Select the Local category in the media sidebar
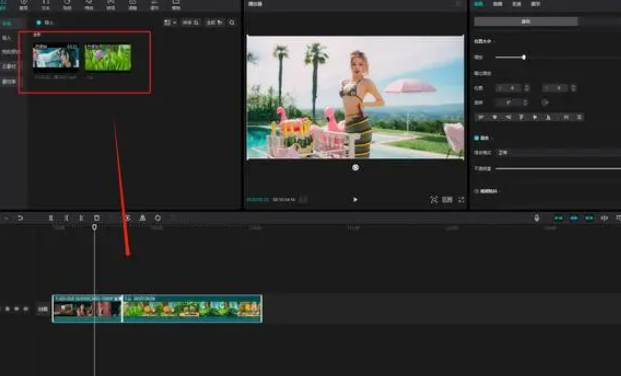Image resolution: width=621 pixels, height=376 pixels. point(7,23)
